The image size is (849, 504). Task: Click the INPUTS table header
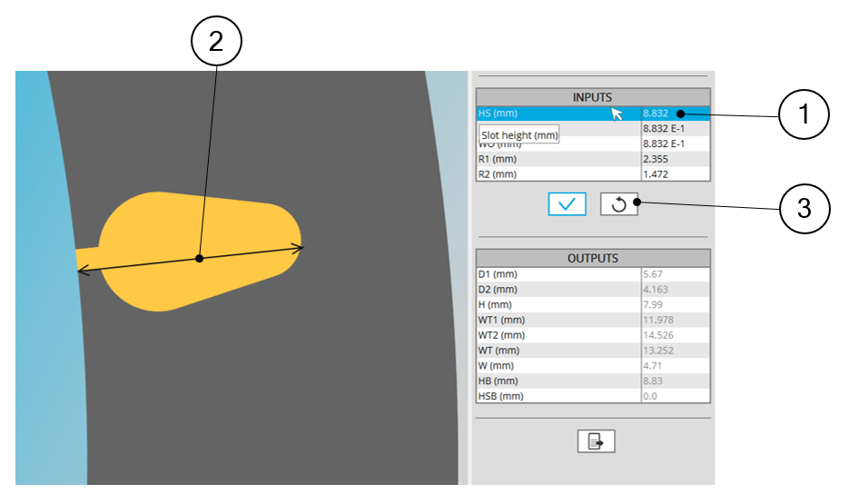[592, 97]
